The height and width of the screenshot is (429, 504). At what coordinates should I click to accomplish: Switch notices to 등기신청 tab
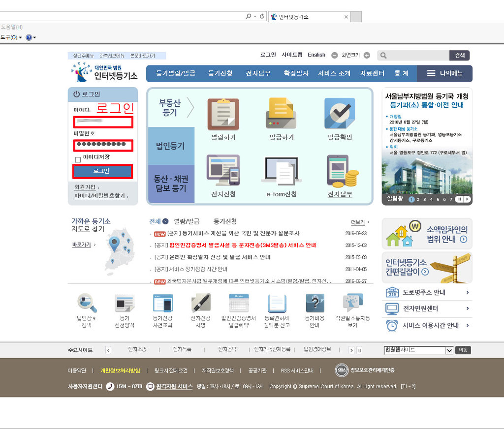click(x=225, y=221)
